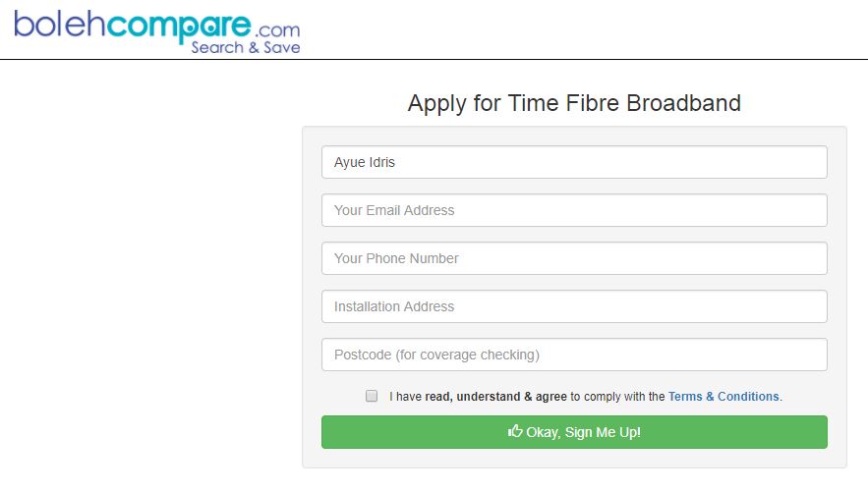The height and width of the screenshot is (492, 868).
Task: Open the Terms & Conditions link
Action: click(723, 397)
